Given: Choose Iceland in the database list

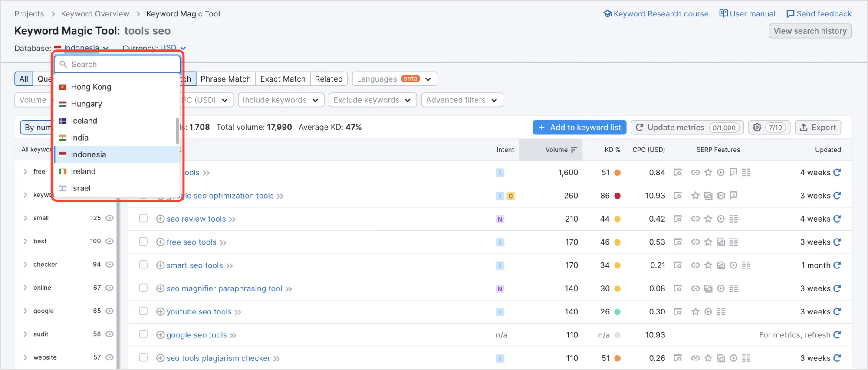Looking at the screenshot, I should [117, 121].
